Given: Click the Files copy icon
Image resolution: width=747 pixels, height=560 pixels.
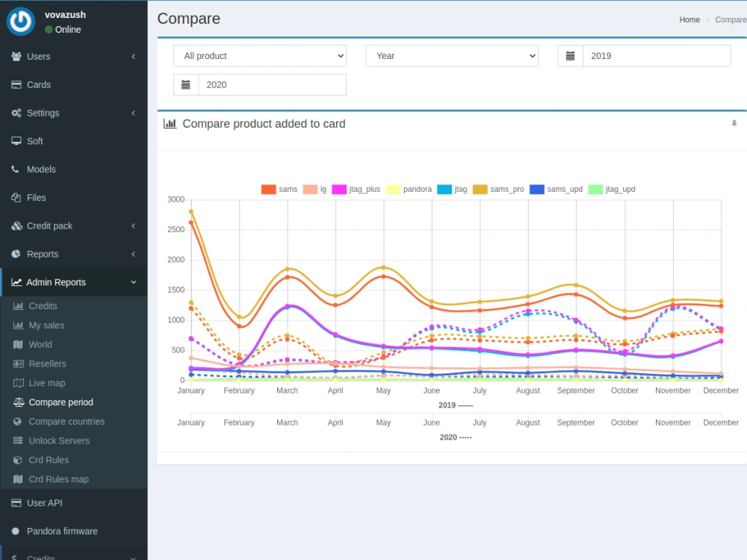Looking at the screenshot, I should (16, 198).
